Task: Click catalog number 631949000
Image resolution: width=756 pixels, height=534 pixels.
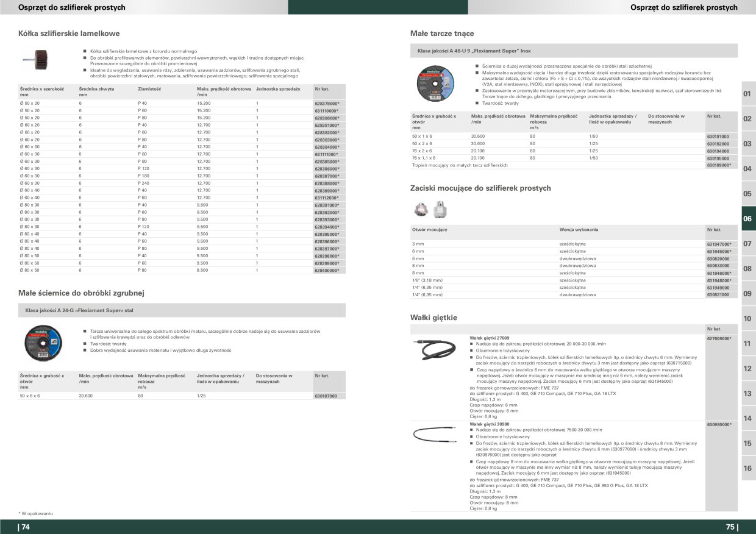Action: coord(718,287)
